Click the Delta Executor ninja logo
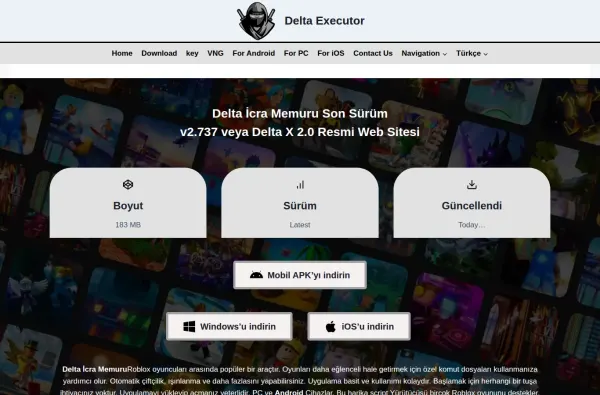The image size is (600, 395). coord(256,21)
